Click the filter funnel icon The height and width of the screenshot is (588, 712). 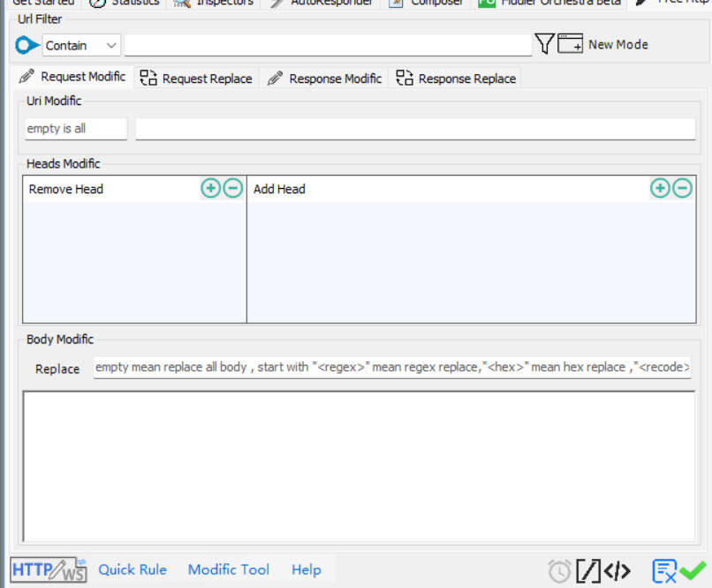pyautogui.click(x=544, y=44)
